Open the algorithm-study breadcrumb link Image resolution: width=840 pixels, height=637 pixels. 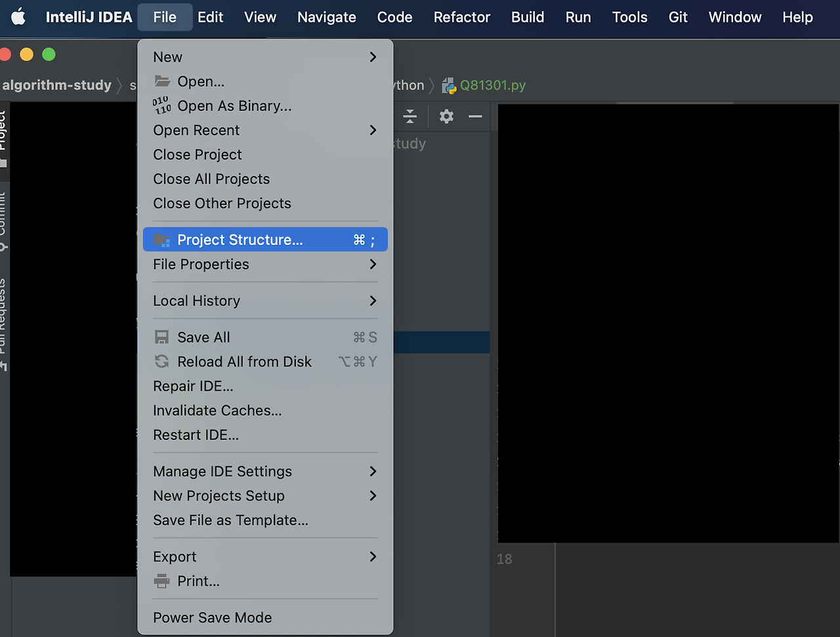(56, 85)
